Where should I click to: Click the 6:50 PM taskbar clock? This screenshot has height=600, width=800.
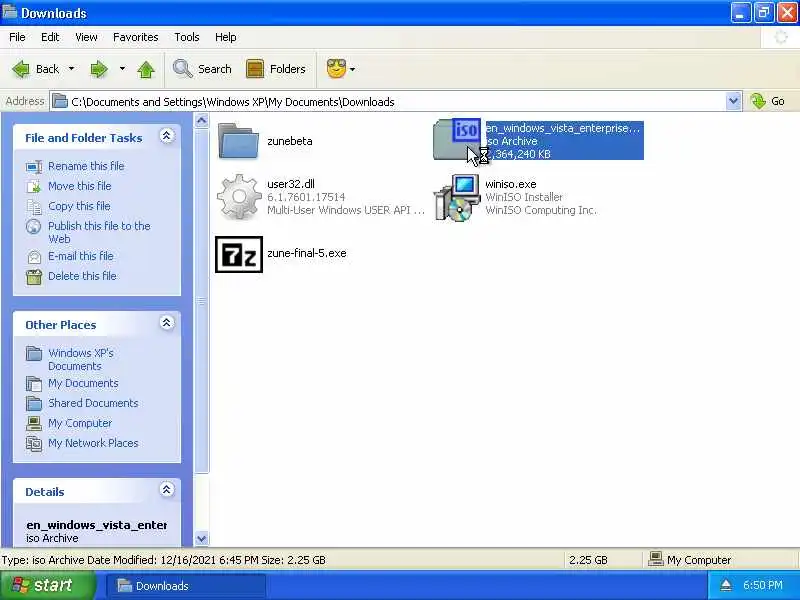763,585
